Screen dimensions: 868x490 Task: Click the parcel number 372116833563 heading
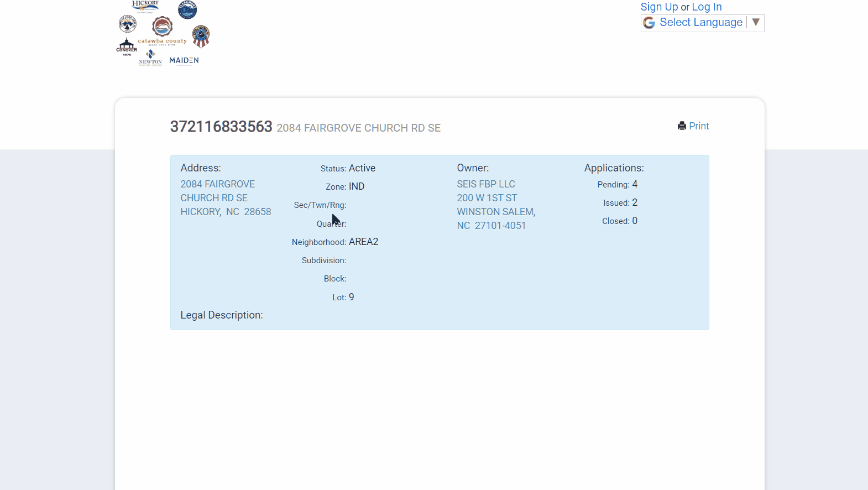221,127
